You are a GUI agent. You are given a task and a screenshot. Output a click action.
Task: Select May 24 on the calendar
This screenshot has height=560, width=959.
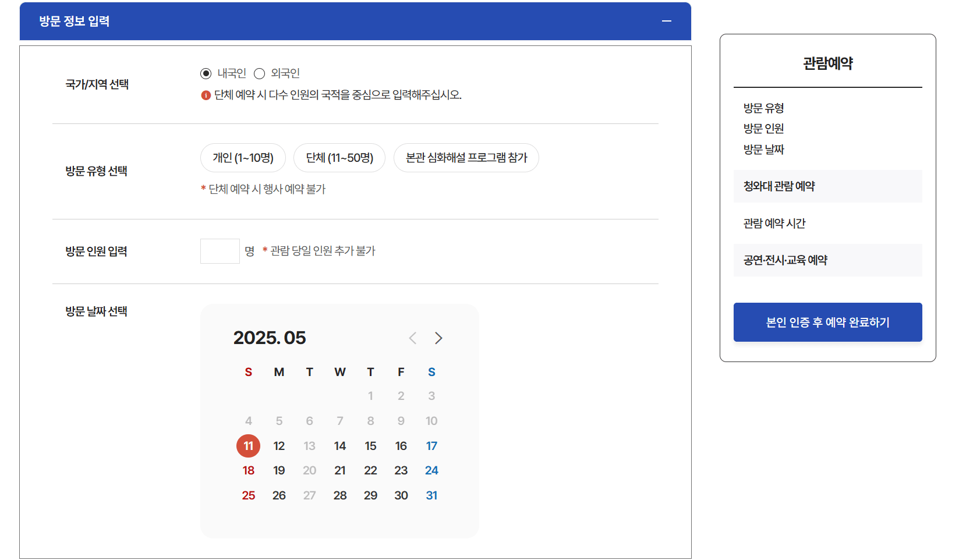click(431, 470)
